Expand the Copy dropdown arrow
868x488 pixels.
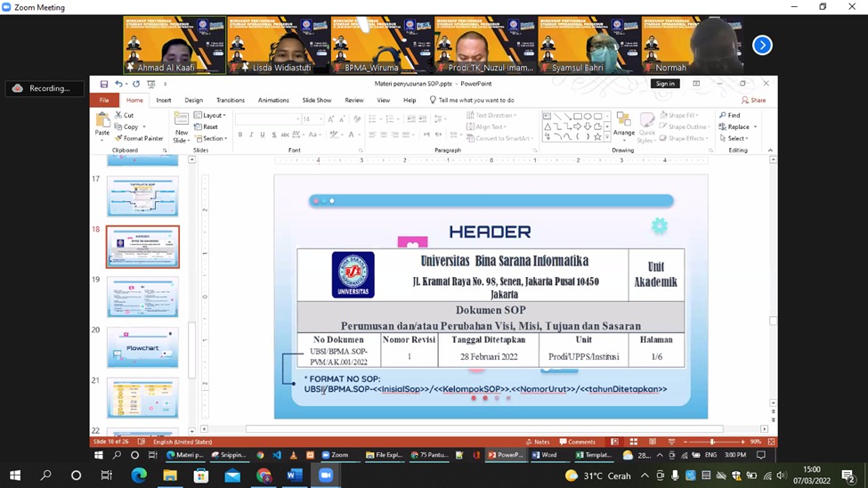(144, 126)
